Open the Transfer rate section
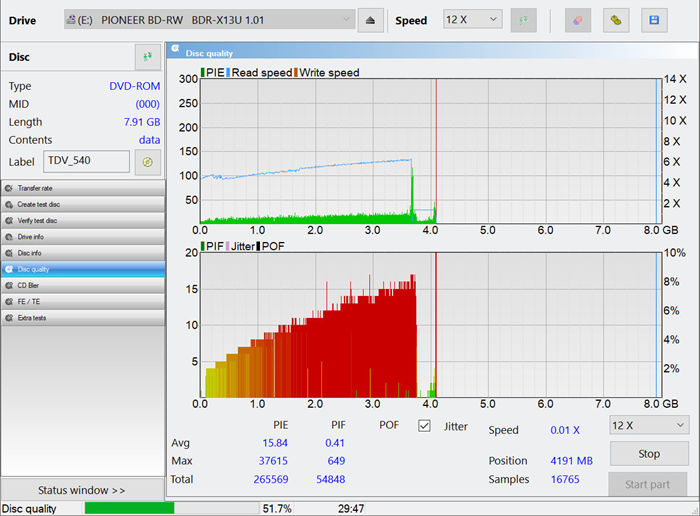Viewport: 700px width, 516px height. (83, 188)
